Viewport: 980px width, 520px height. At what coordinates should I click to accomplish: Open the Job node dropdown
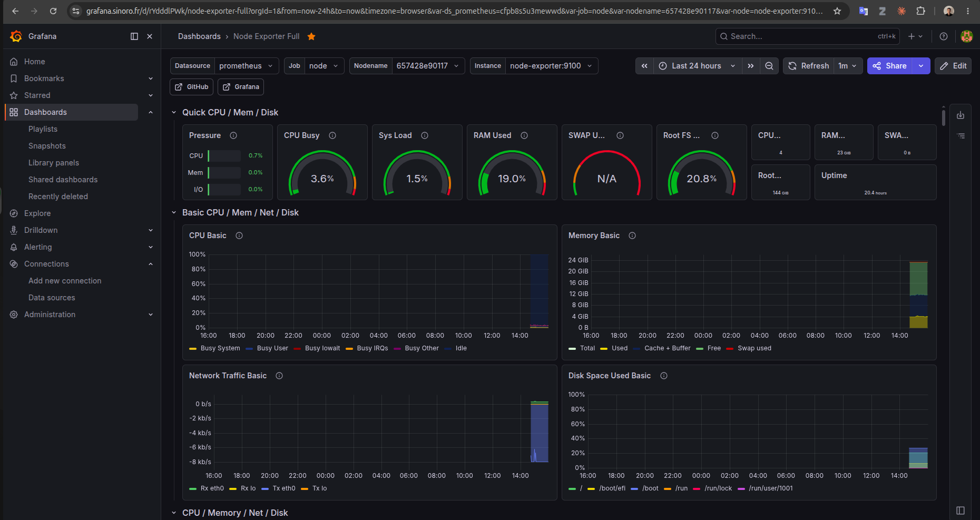pos(324,66)
